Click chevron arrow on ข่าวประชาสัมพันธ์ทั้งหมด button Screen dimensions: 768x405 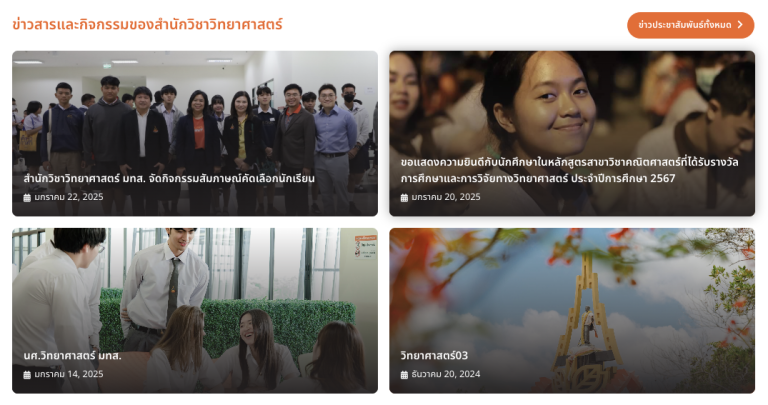coord(740,24)
